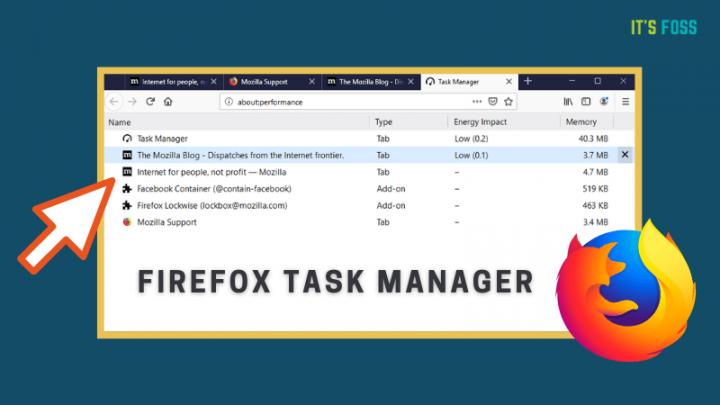The height and width of the screenshot is (405, 720).
Task: Click the Firefox Lockwise puzzle icon
Action: 127,205
